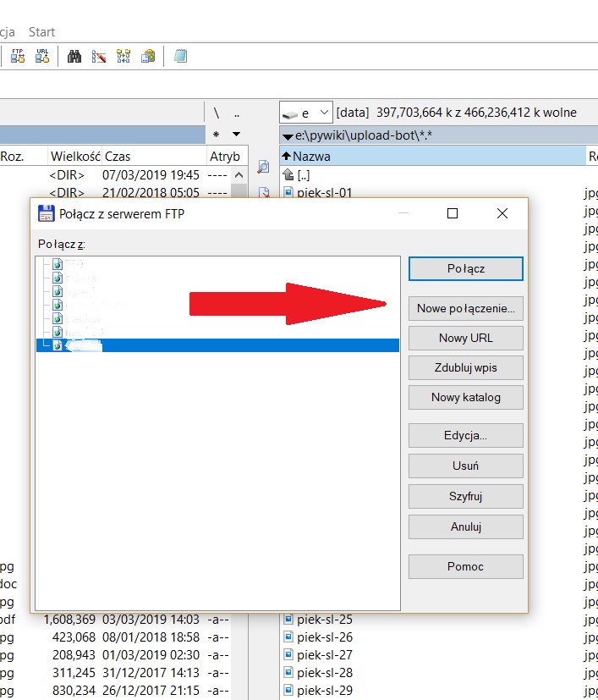Open file search with binoculars icon

[74, 57]
